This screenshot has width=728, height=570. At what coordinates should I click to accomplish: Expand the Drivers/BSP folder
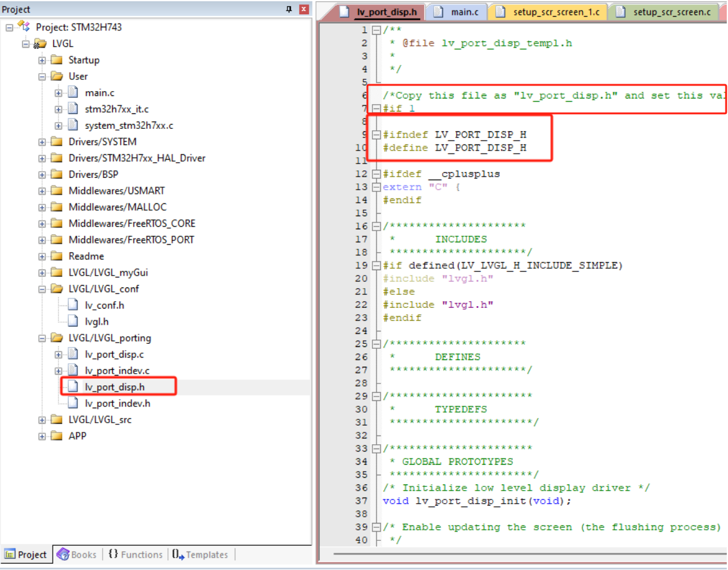pyautogui.click(x=42, y=175)
